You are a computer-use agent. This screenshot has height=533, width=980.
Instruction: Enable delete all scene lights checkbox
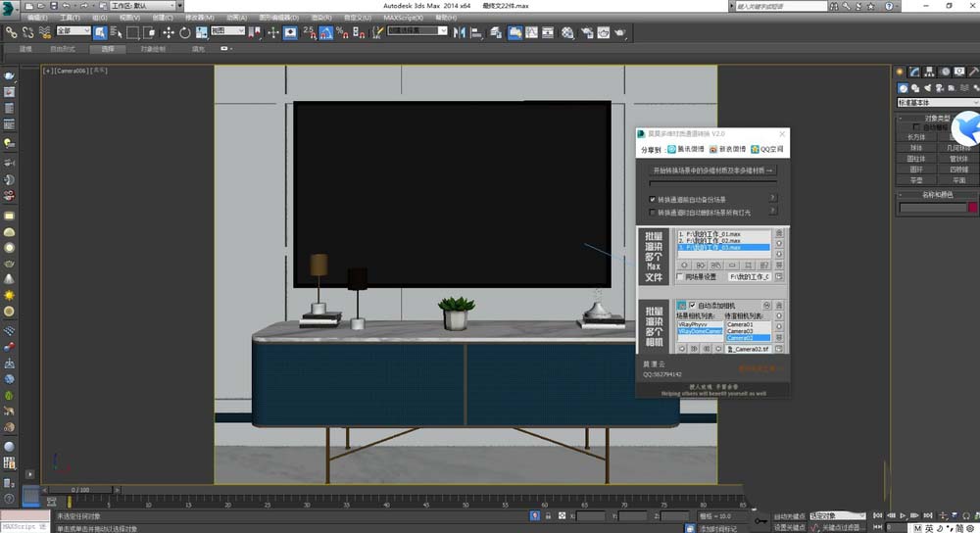click(x=654, y=212)
